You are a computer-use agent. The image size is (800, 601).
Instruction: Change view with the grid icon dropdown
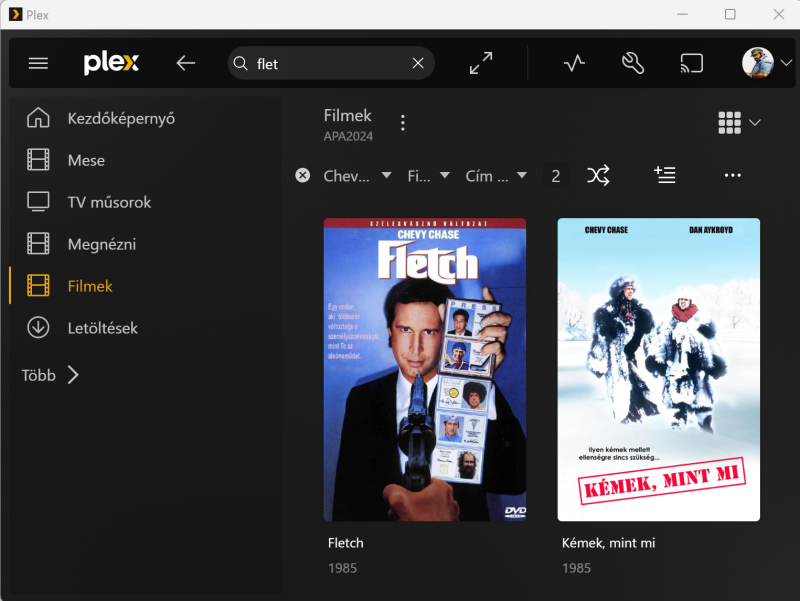click(x=739, y=123)
